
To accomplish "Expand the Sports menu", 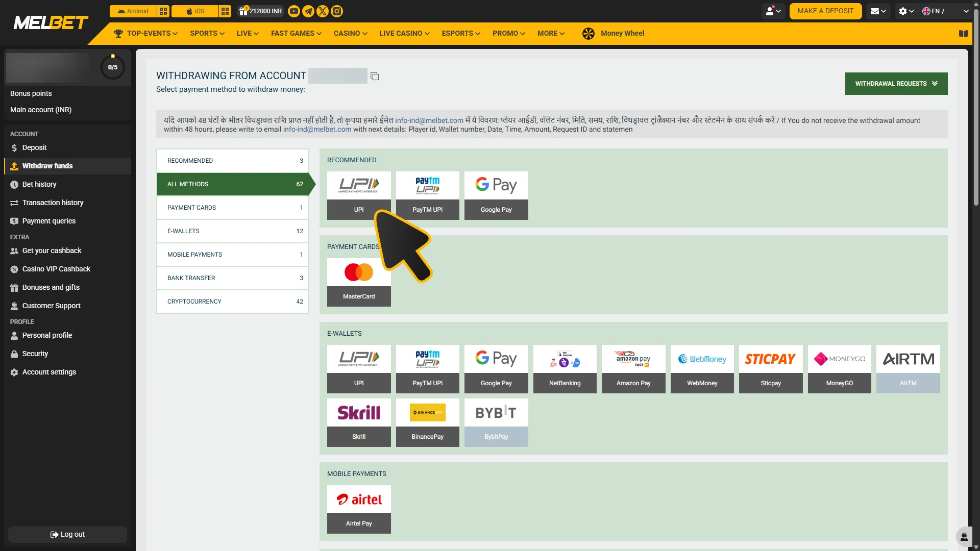I will [207, 34].
